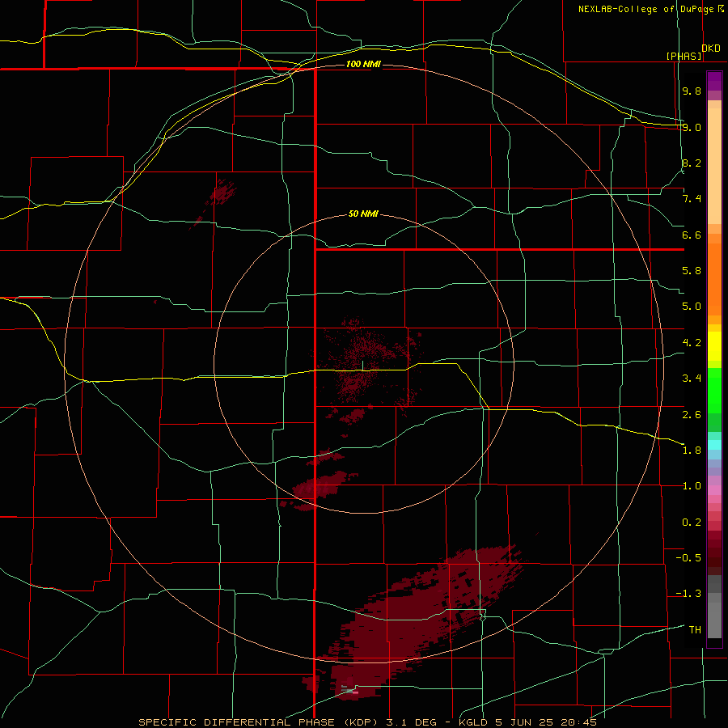Viewport: 728px width, 728px height.
Task: Click the 6.6 scale value
Action: click(x=692, y=235)
